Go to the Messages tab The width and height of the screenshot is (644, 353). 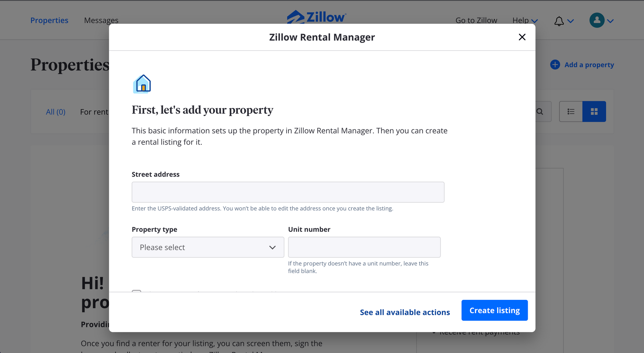pos(101,20)
